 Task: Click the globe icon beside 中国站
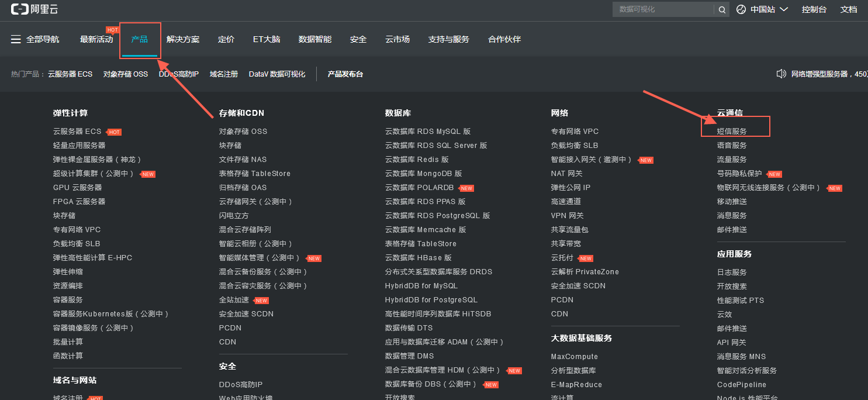point(741,9)
